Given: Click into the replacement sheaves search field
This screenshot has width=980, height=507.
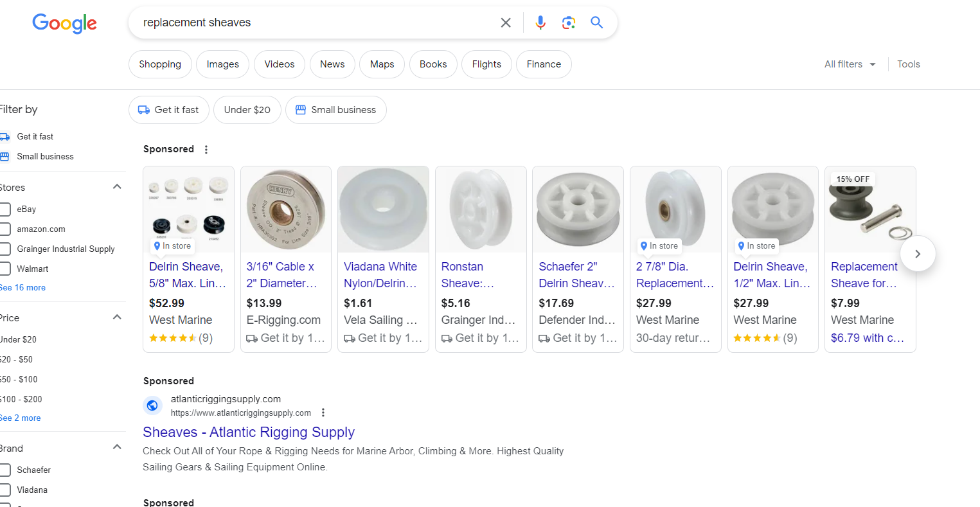Looking at the screenshot, I should point(315,22).
